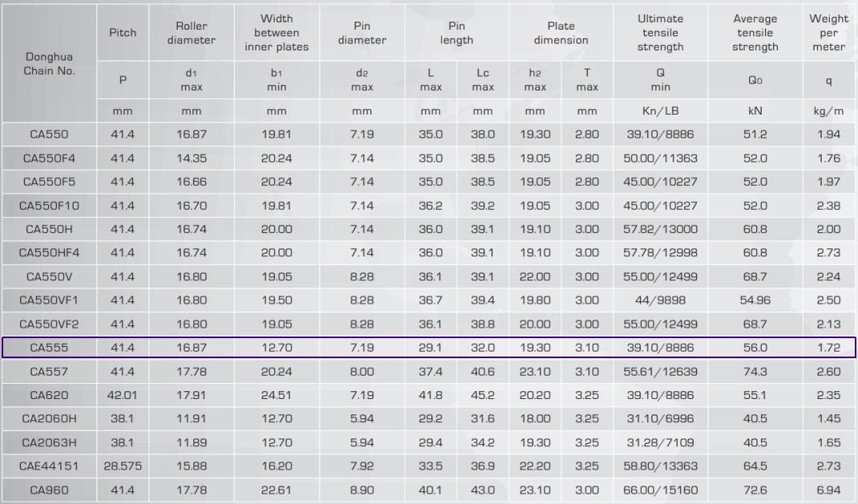The width and height of the screenshot is (858, 504).
Task: Select the kg/m unit cell
Action: coord(828,111)
